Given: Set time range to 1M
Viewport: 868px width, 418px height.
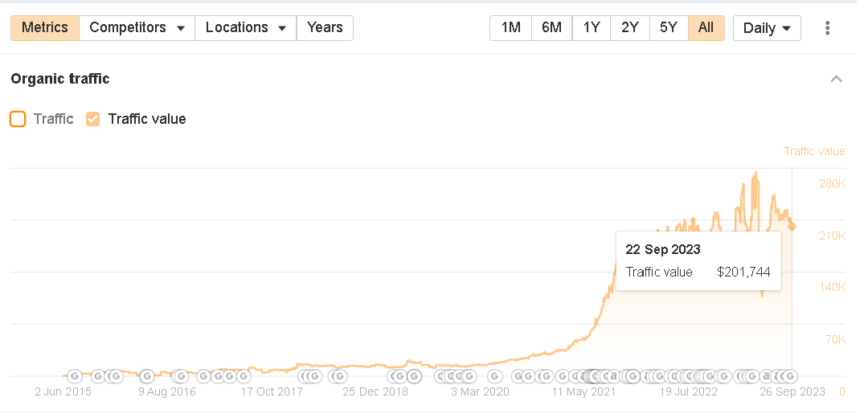Looking at the screenshot, I should click(510, 28).
